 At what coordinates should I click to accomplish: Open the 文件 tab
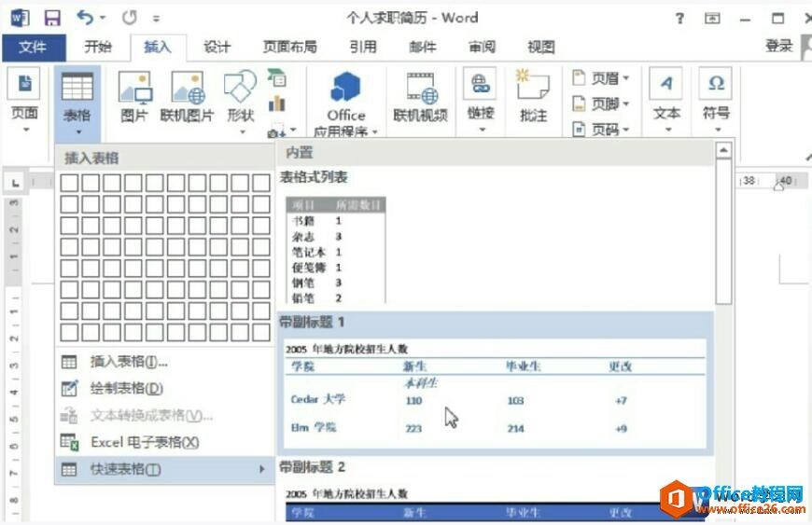click(34, 48)
